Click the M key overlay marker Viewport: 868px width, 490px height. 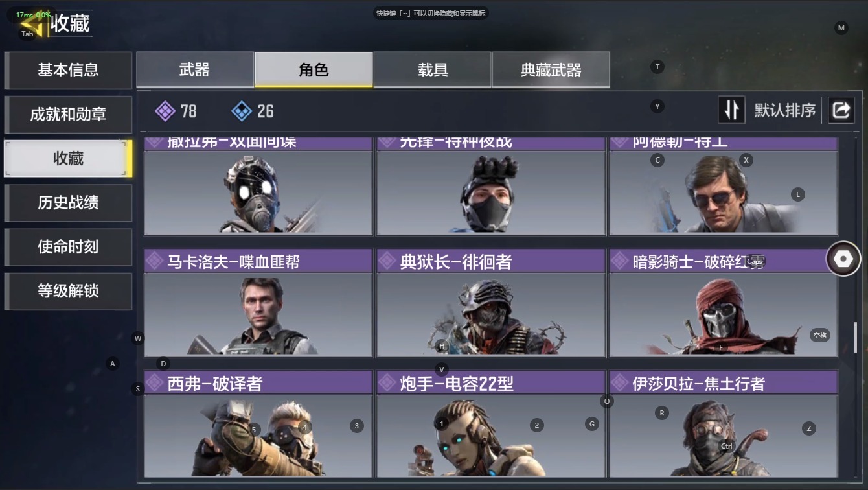[x=841, y=28]
